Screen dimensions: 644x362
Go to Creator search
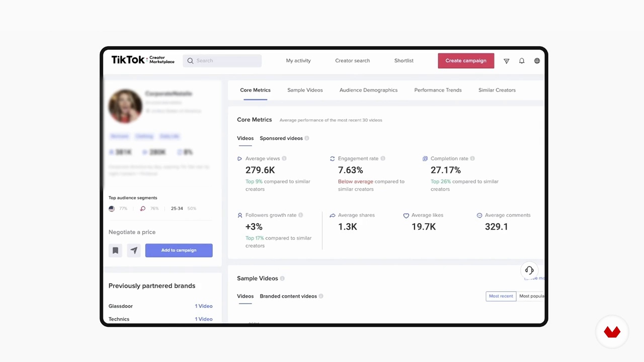353,61
